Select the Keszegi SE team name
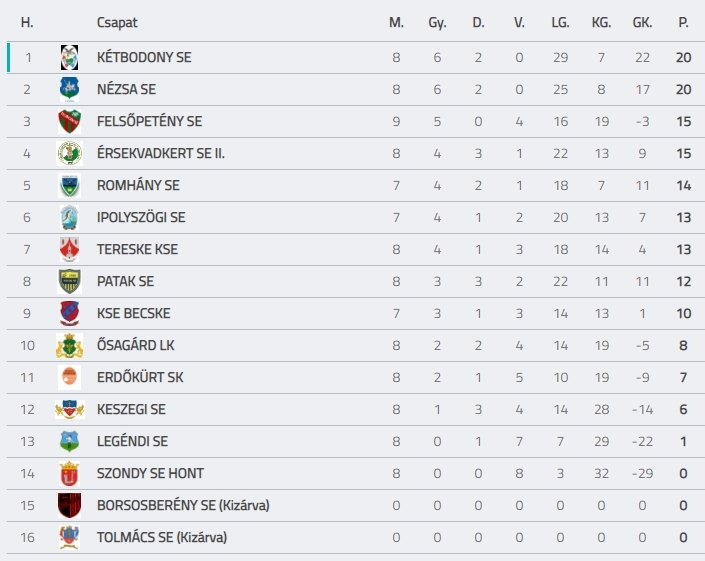This screenshot has height=561, width=705. coord(131,410)
